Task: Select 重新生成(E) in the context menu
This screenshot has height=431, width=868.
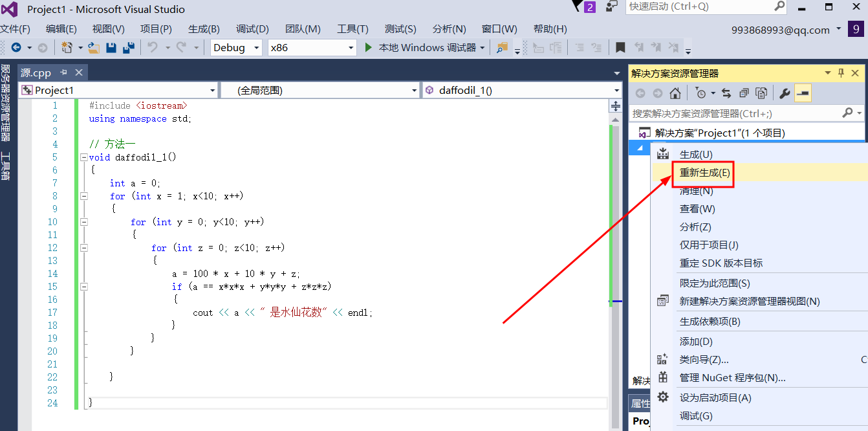Action: (x=705, y=173)
